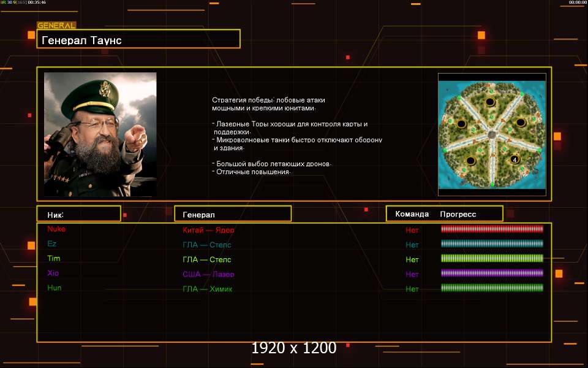Click the purple progress bar for Xio
Image resolution: width=588 pixels, height=368 pixels.
(x=492, y=273)
